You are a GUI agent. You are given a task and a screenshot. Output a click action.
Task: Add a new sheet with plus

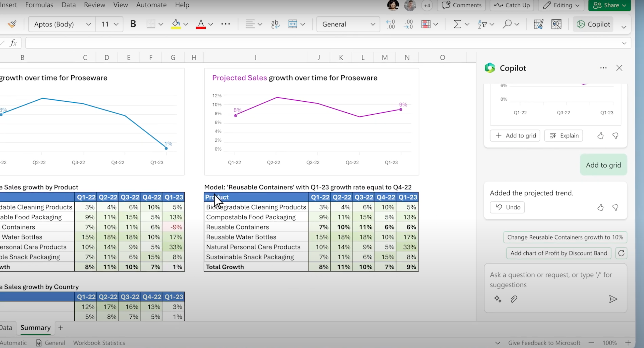60,328
